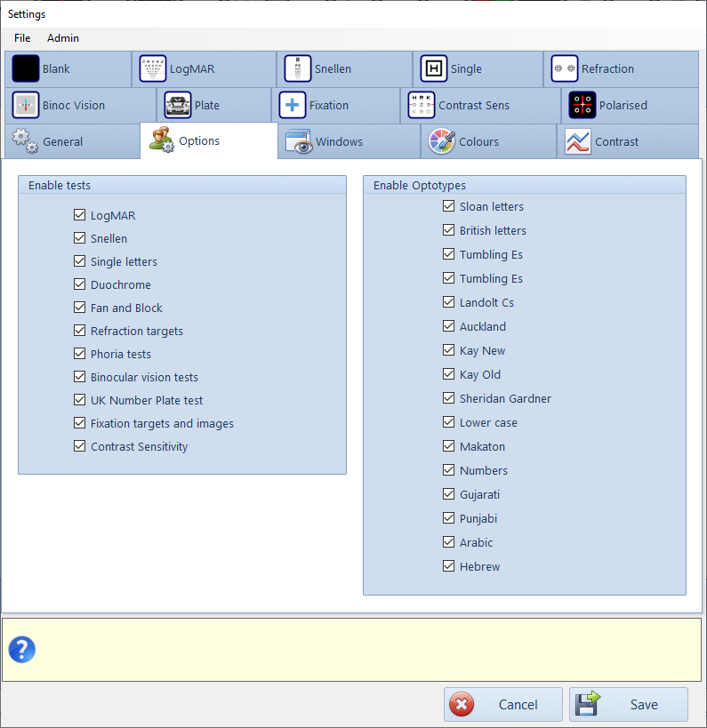Click the blue help question mark icon
This screenshot has height=728, width=707.
pyautogui.click(x=21, y=650)
